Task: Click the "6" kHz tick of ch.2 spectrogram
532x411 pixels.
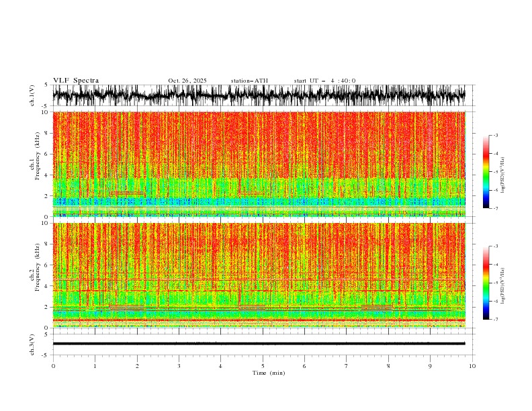Action: pos(47,265)
